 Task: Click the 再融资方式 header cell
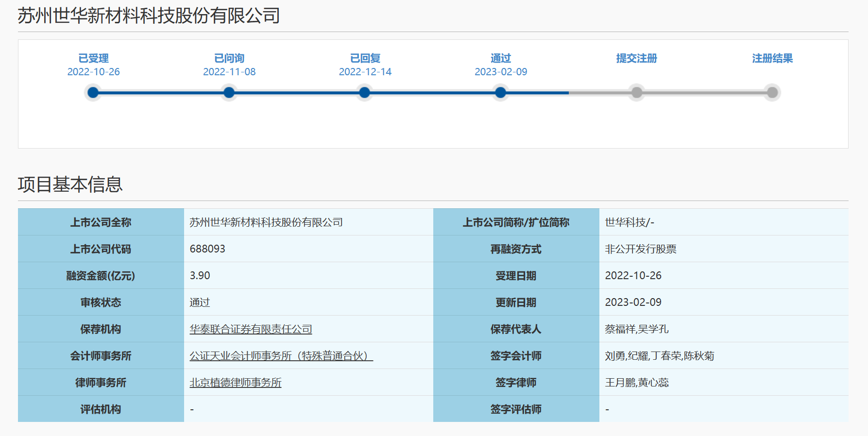point(516,249)
